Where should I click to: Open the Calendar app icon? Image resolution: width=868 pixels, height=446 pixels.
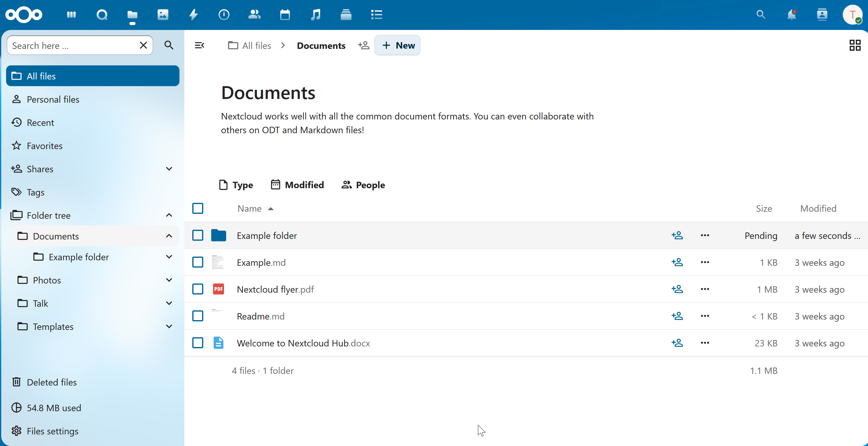pyautogui.click(x=285, y=14)
